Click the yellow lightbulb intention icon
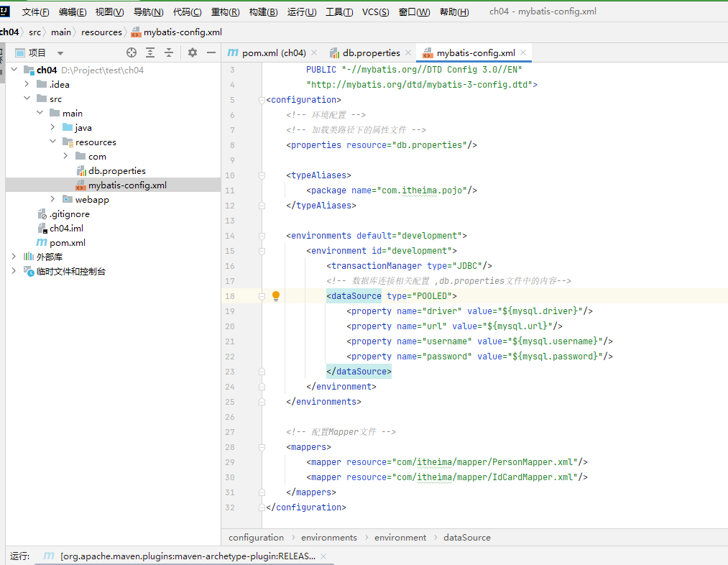Viewport: 728px width, 565px height. [275, 296]
